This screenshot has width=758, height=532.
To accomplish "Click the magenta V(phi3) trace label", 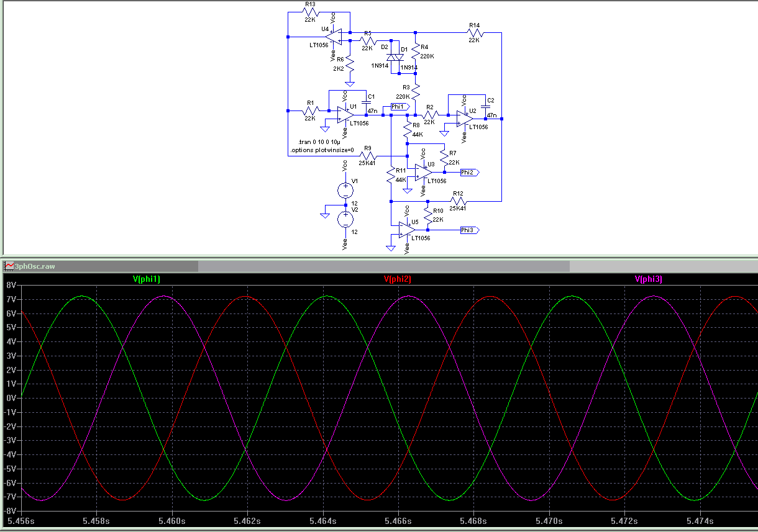I will pos(648,279).
